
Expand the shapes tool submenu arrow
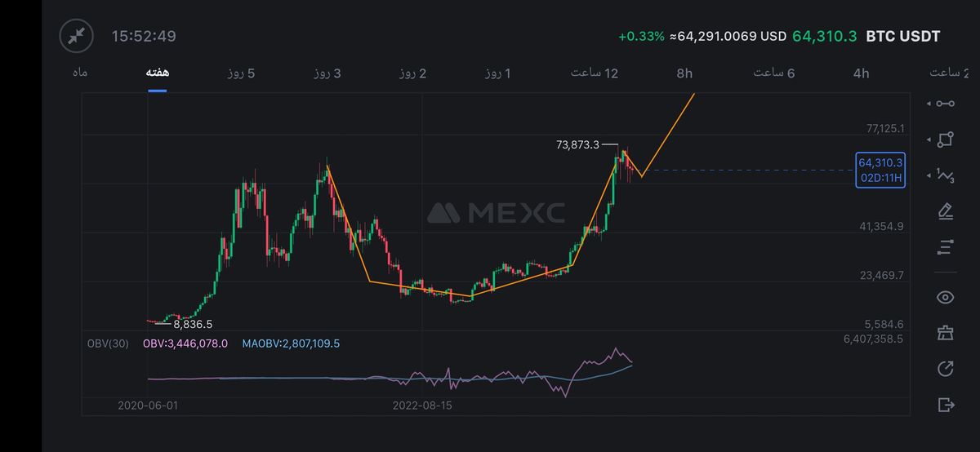[x=928, y=140]
